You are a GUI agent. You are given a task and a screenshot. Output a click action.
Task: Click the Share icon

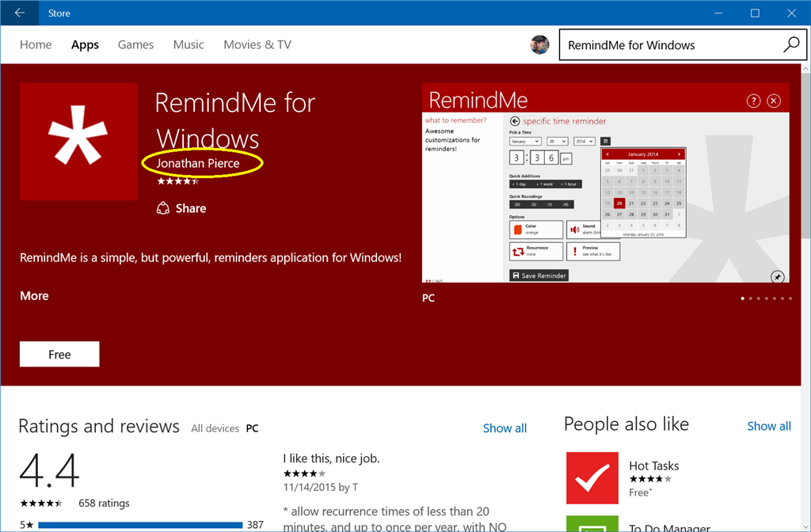tap(163, 208)
